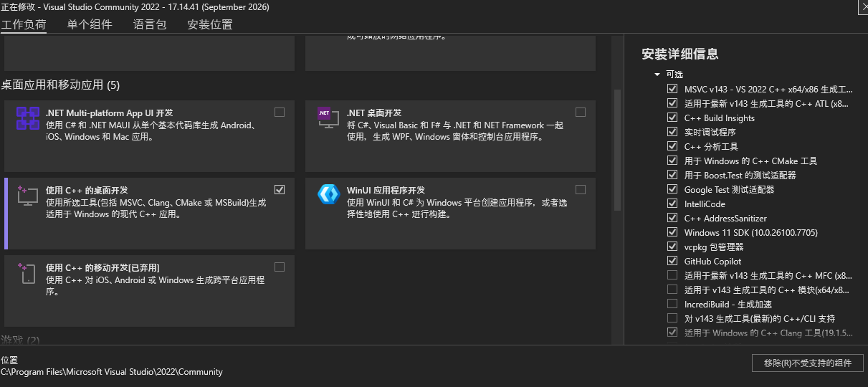Uncheck Windows 11 SDK (10.0.26100.7705)

pyautogui.click(x=672, y=232)
